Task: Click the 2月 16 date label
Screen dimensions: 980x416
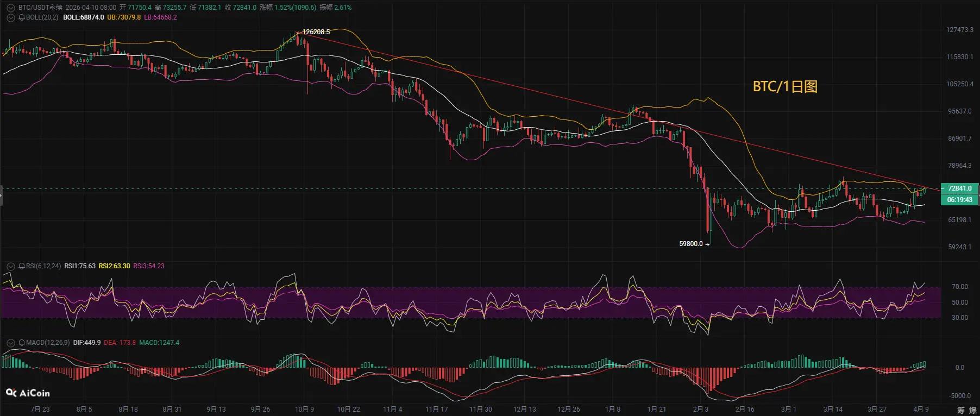Action: 745,409
